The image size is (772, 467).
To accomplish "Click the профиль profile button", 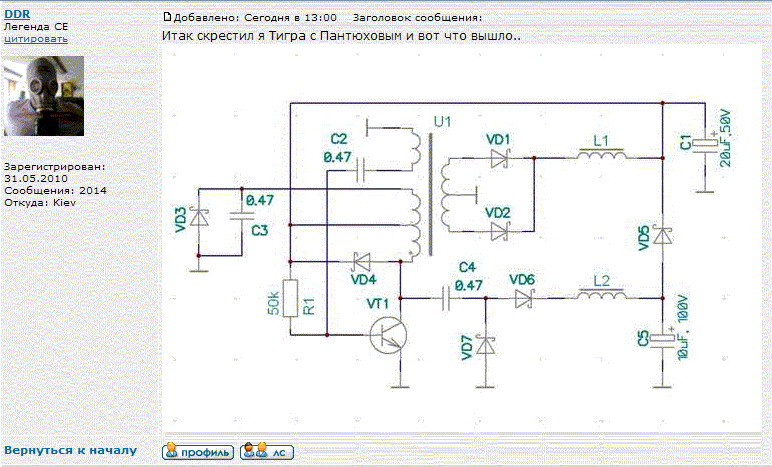I will (x=198, y=451).
